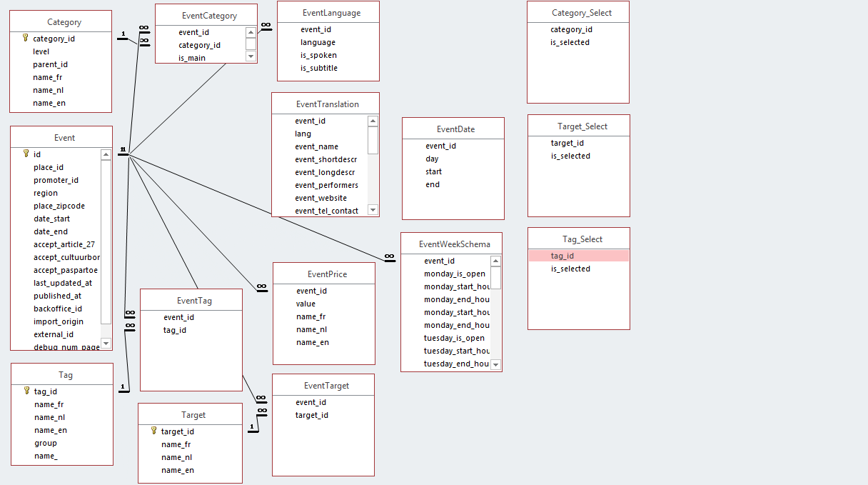
Task: Select the Event table title bar
Action: point(61,138)
